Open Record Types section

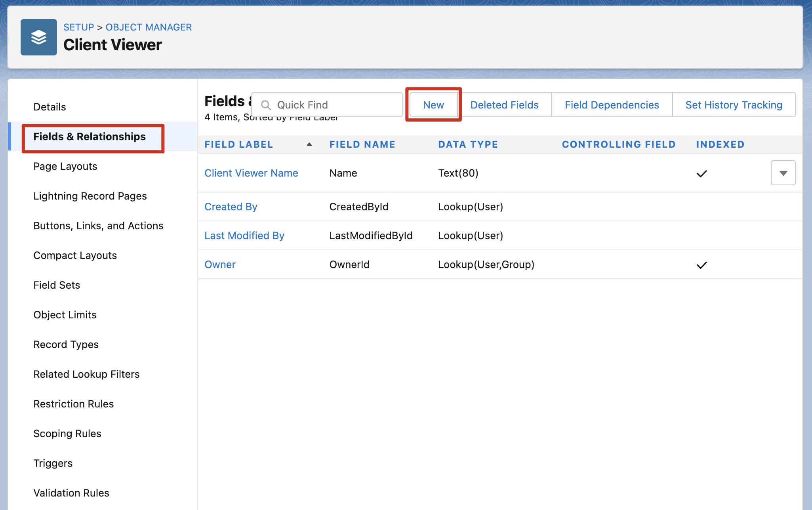point(66,344)
